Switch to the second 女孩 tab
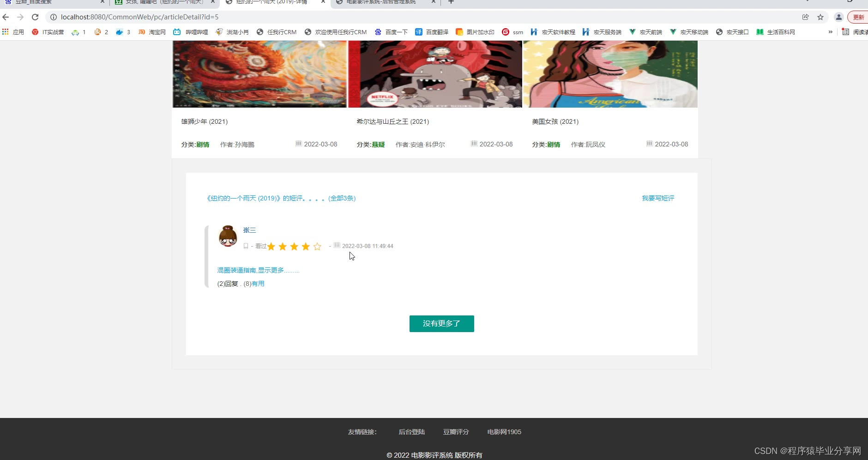This screenshot has width=868, height=460. pos(164,2)
